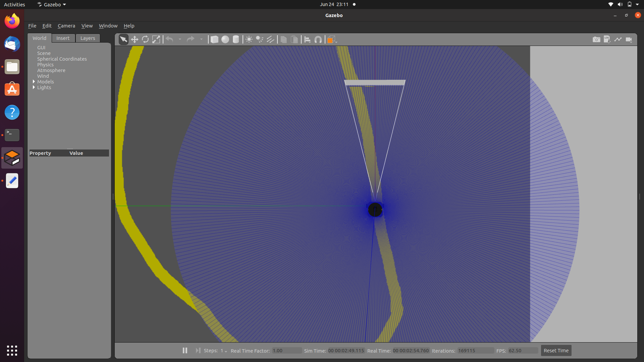Image resolution: width=644 pixels, height=362 pixels.
Task: Open the Camera menu
Action: [66, 26]
